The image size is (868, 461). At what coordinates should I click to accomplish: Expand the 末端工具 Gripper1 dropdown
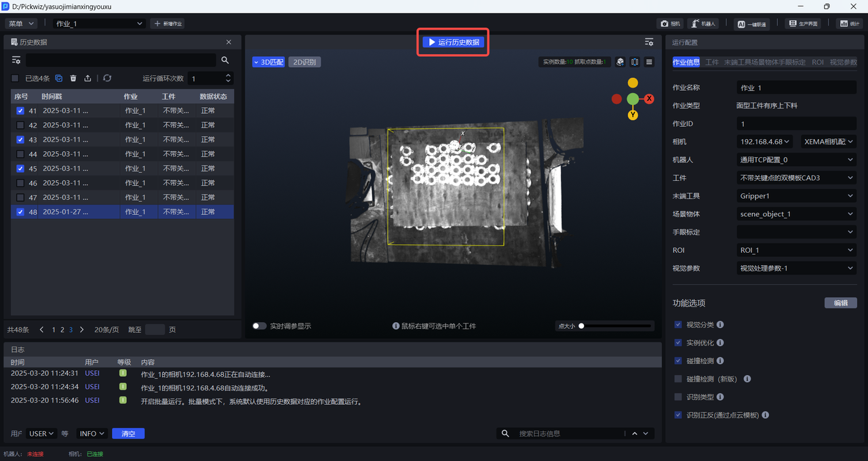tap(796, 196)
